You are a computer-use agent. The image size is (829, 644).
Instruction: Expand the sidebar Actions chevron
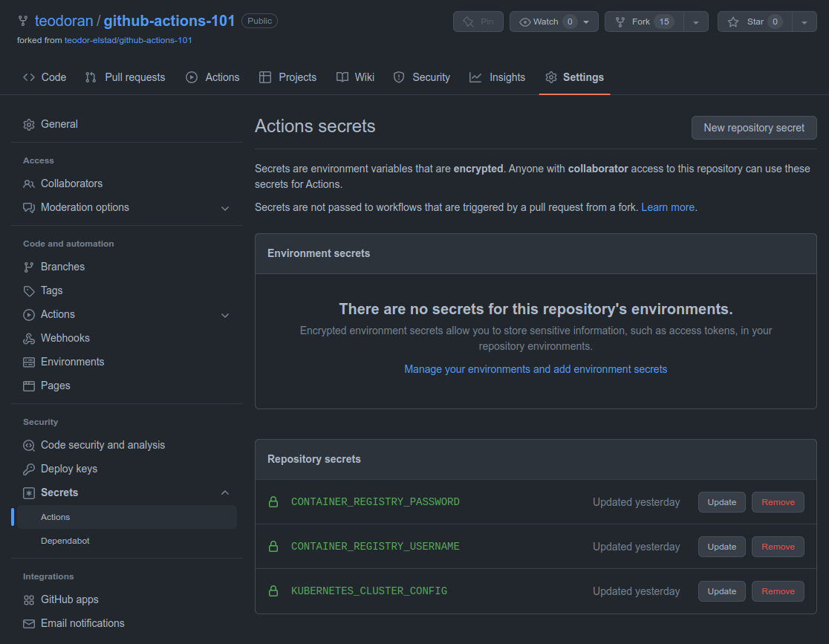pyautogui.click(x=225, y=316)
